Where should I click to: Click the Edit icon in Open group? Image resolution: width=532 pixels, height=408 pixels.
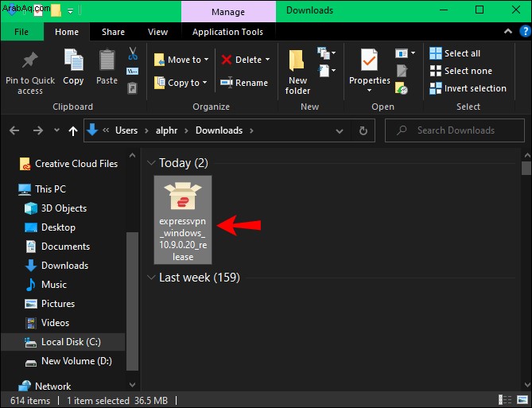point(402,71)
